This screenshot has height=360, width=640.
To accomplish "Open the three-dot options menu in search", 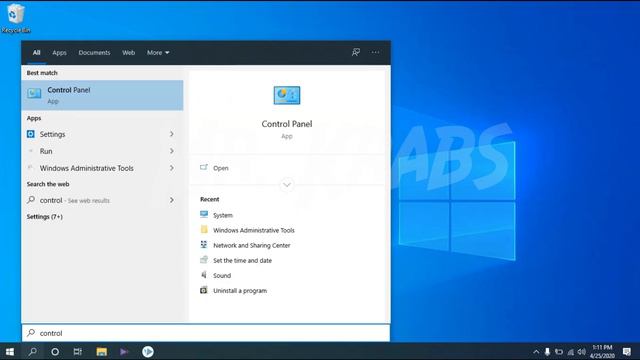I will [x=375, y=52].
